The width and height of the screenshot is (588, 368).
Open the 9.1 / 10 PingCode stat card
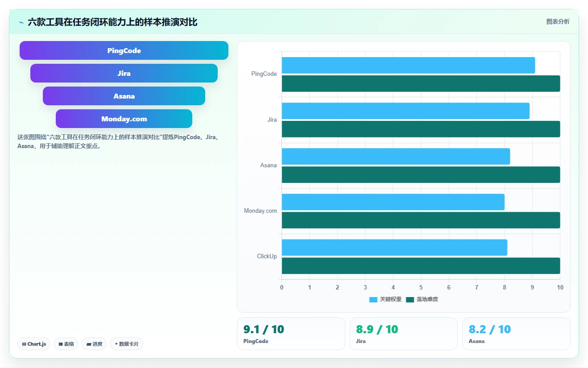[x=291, y=334]
